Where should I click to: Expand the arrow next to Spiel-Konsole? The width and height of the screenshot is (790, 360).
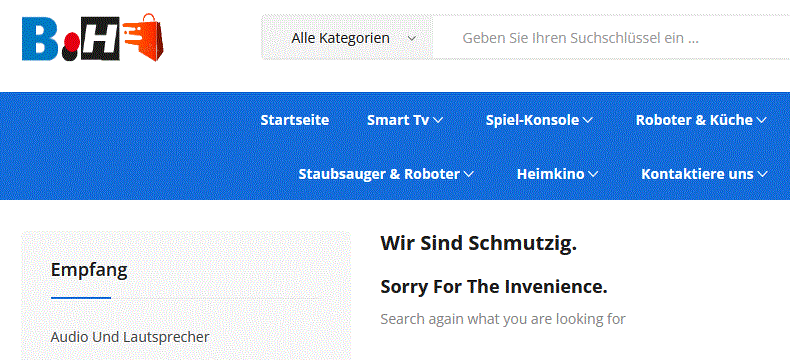click(x=587, y=120)
